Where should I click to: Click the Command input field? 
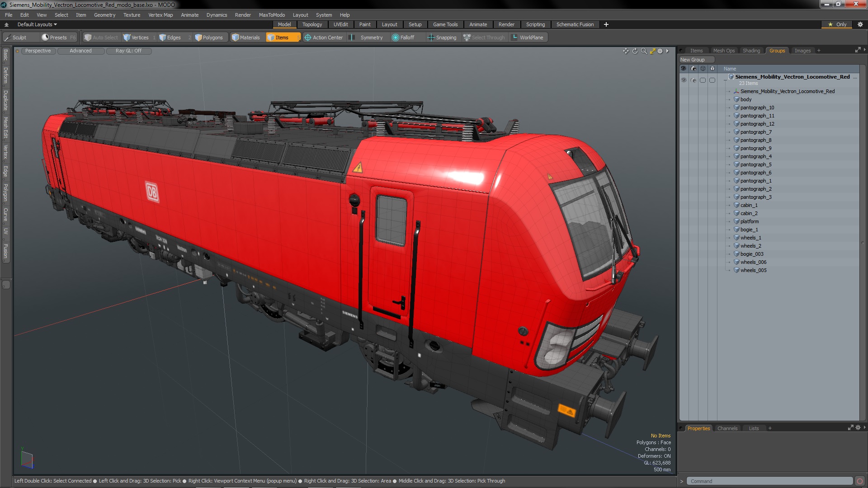(x=769, y=481)
